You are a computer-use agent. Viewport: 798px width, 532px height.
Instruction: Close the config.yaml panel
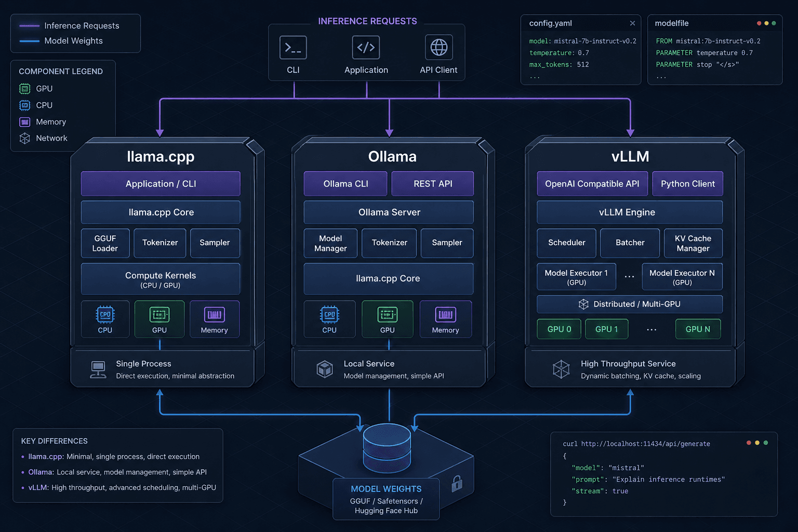click(632, 23)
